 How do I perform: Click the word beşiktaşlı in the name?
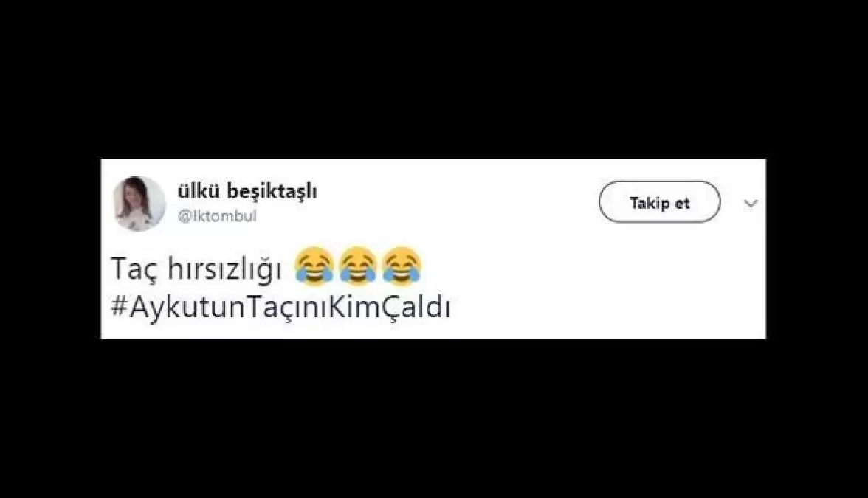(280, 192)
